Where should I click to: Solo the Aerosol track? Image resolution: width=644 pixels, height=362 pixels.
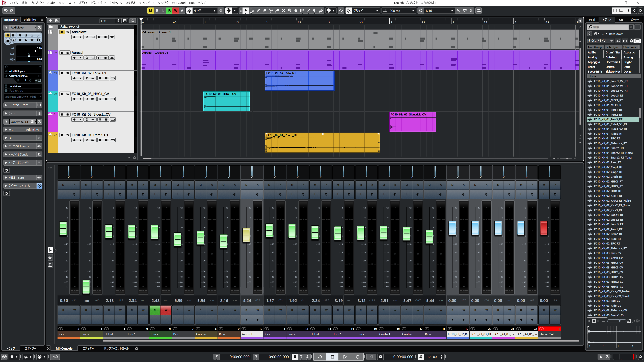[x=67, y=53]
